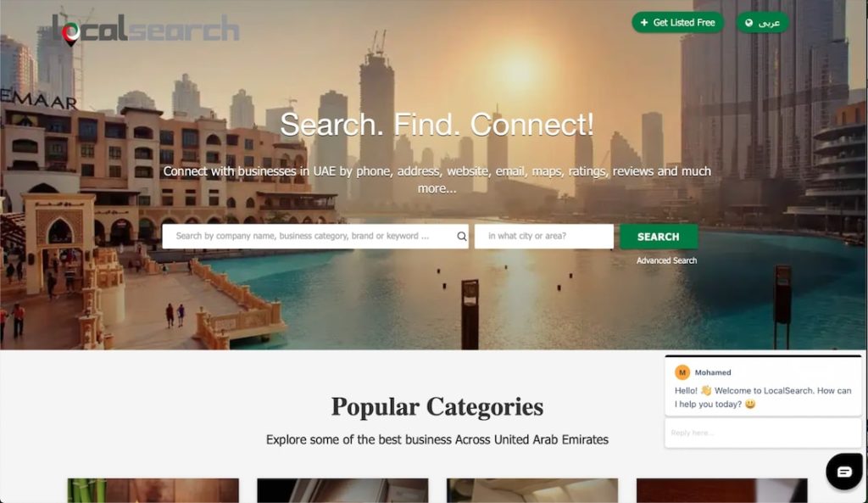868x503 pixels.
Task: Click the magnifier icon in keyword field
Action: click(462, 237)
